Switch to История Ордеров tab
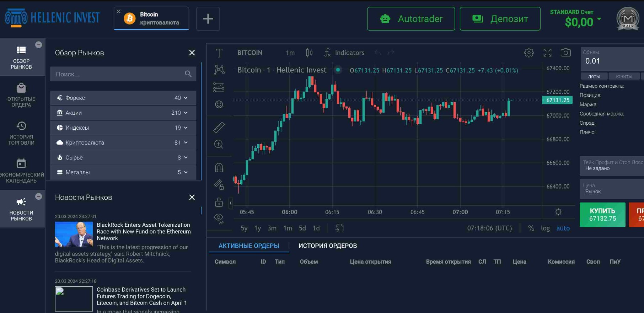Screen dimensions: 644x313 click(328, 246)
